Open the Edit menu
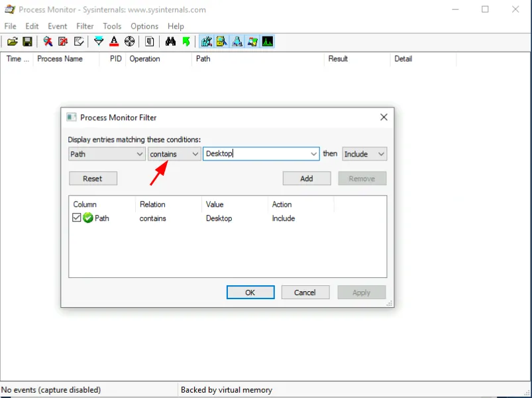532x398 pixels. [x=32, y=26]
